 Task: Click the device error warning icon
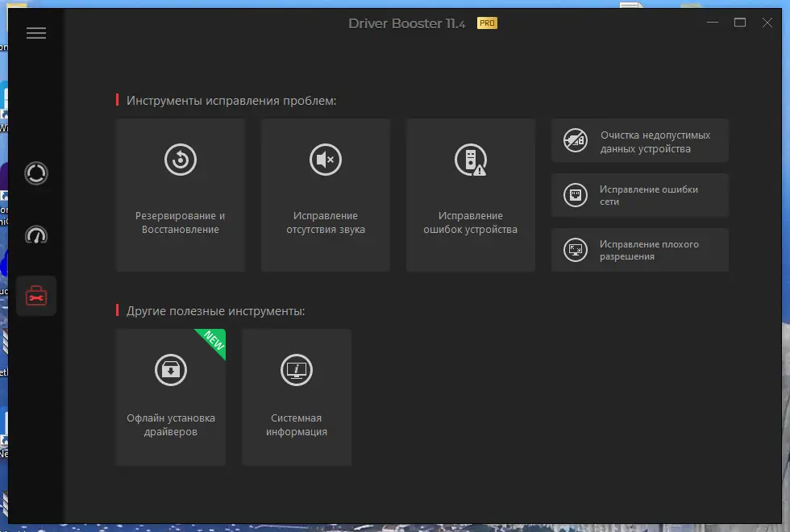point(471,160)
